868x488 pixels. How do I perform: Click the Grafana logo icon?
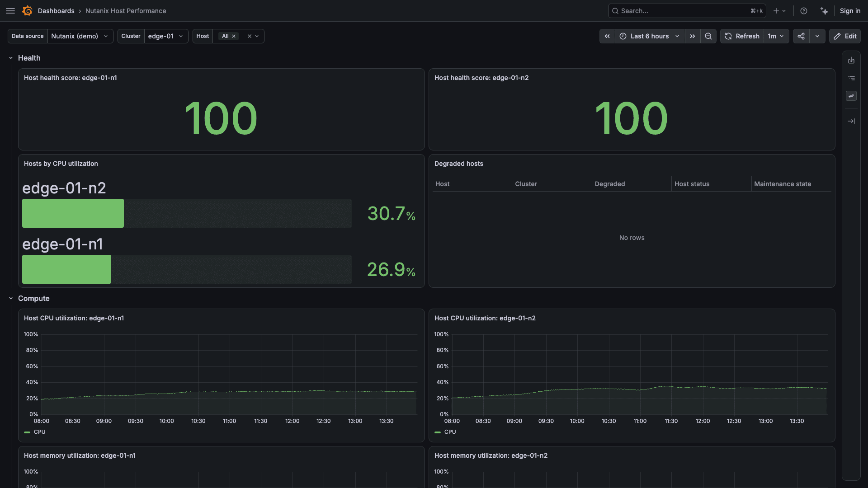pos(28,11)
